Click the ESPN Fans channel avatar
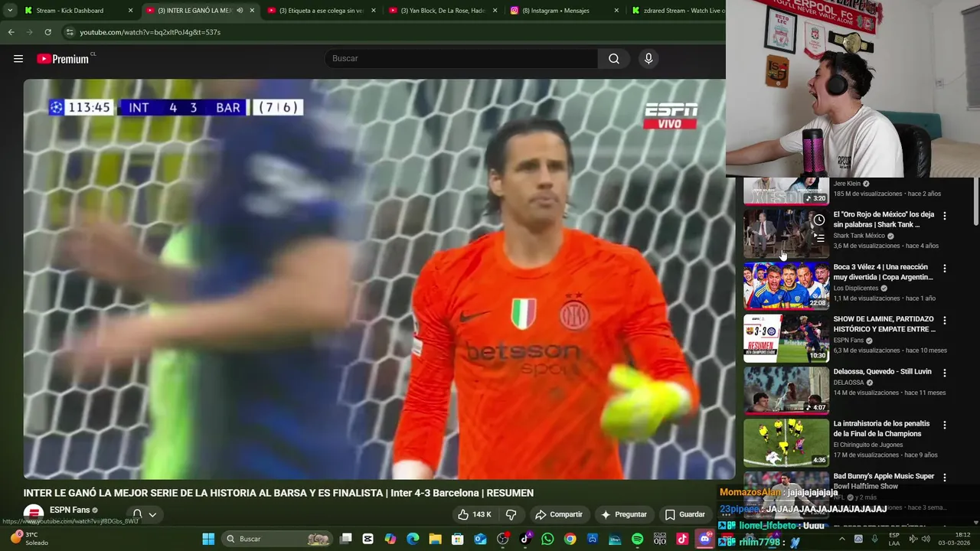The height and width of the screenshot is (551, 980). (33, 514)
